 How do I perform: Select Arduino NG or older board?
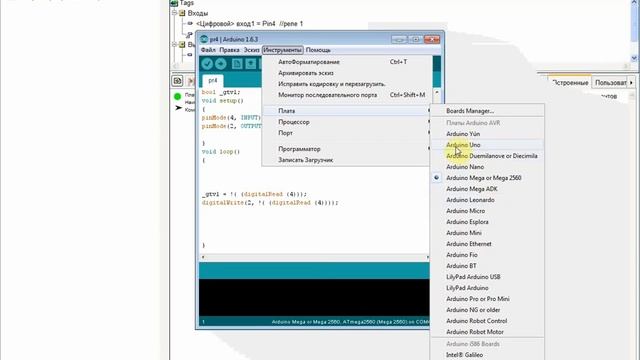pyautogui.click(x=487, y=310)
